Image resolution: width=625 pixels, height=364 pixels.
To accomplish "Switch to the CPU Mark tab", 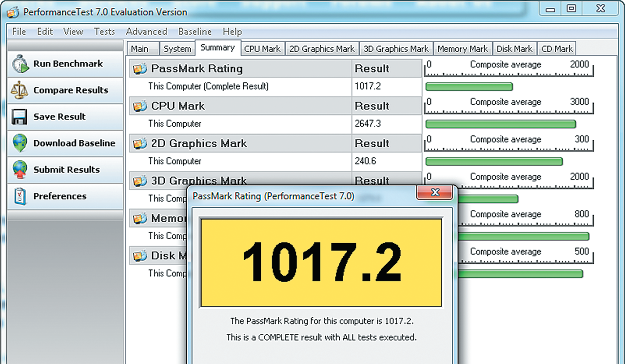I will (x=262, y=49).
